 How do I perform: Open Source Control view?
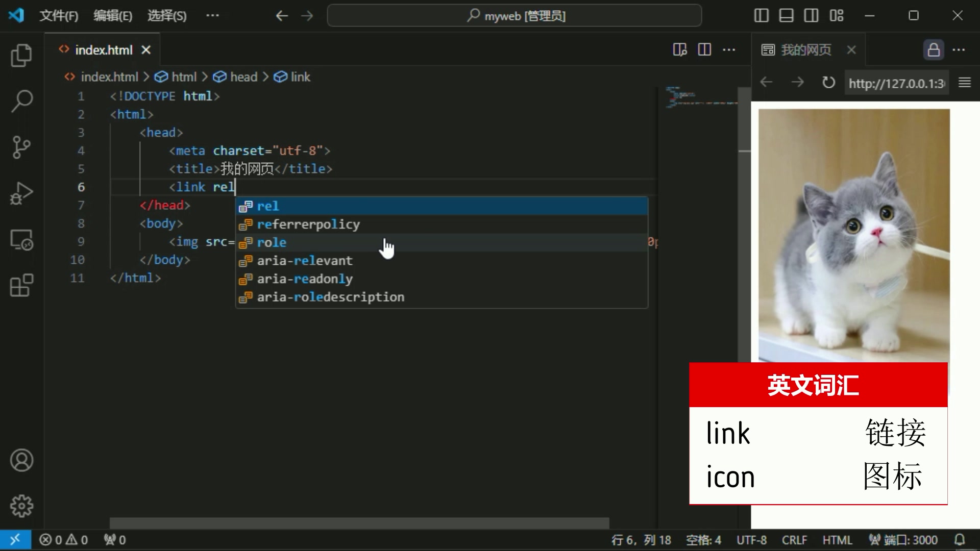pos(21,147)
